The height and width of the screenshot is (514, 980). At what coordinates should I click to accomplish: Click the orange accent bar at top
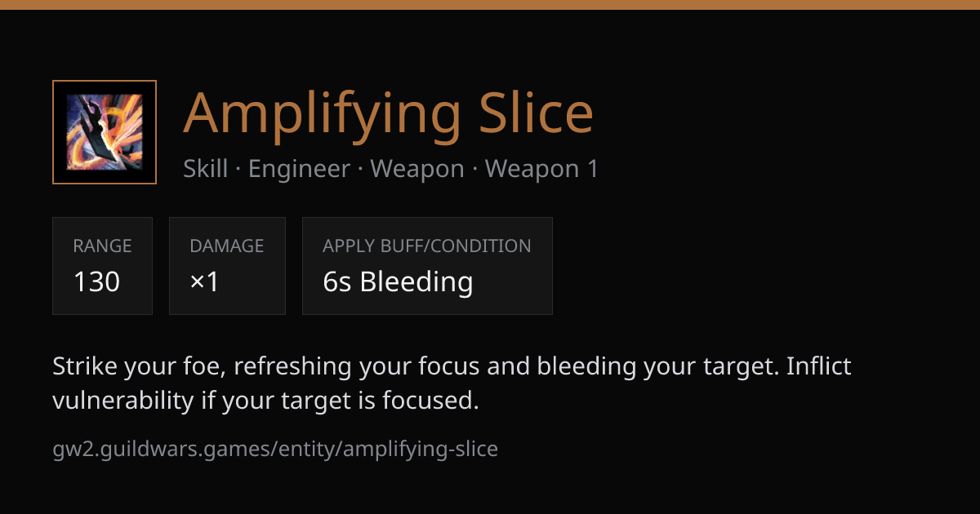tap(490, 5)
